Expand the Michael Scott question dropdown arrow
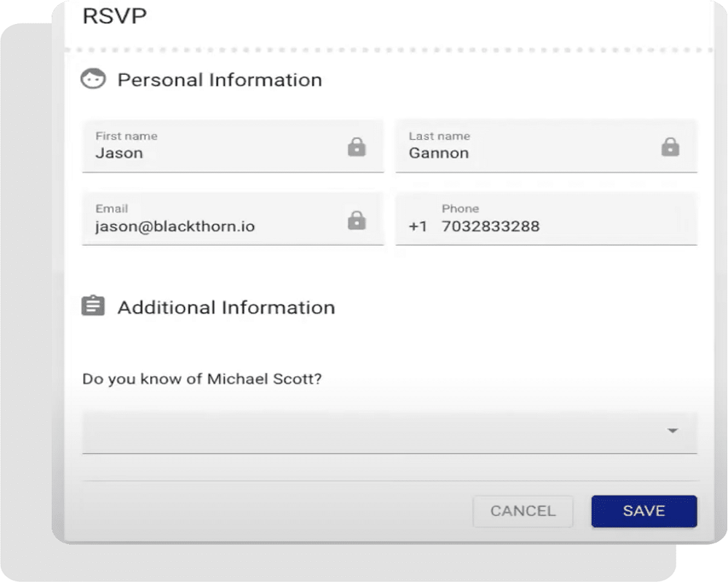This screenshot has height=582, width=728. tap(672, 431)
